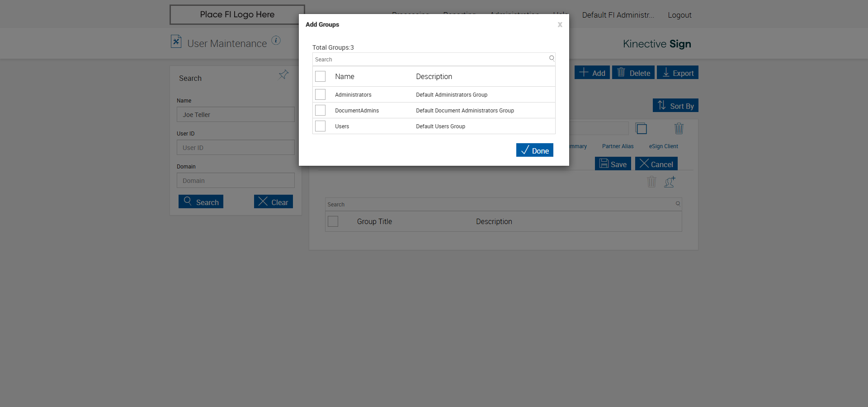Image resolution: width=868 pixels, height=407 pixels.
Task: Close the Add Groups dialog
Action: (560, 25)
